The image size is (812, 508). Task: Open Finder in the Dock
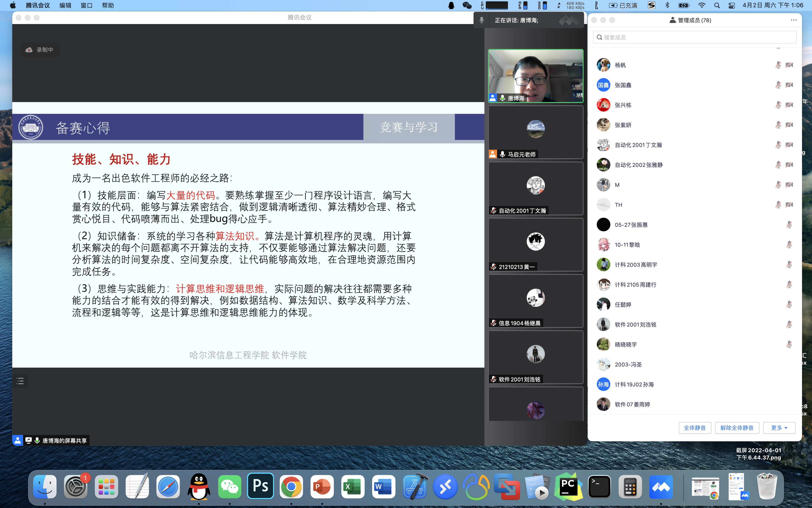45,486
